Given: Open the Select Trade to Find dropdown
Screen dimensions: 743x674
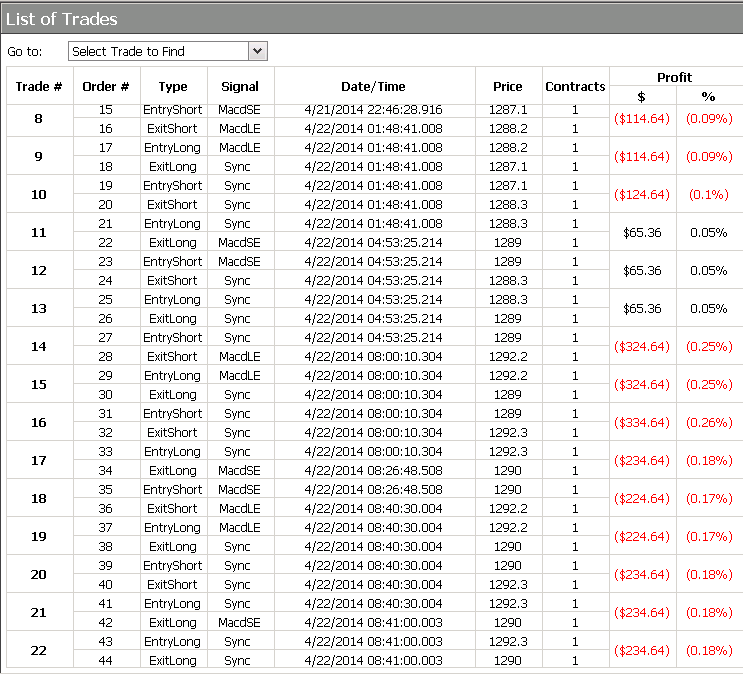Looking at the screenshot, I should pyautogui.click(x=168, y=51).
